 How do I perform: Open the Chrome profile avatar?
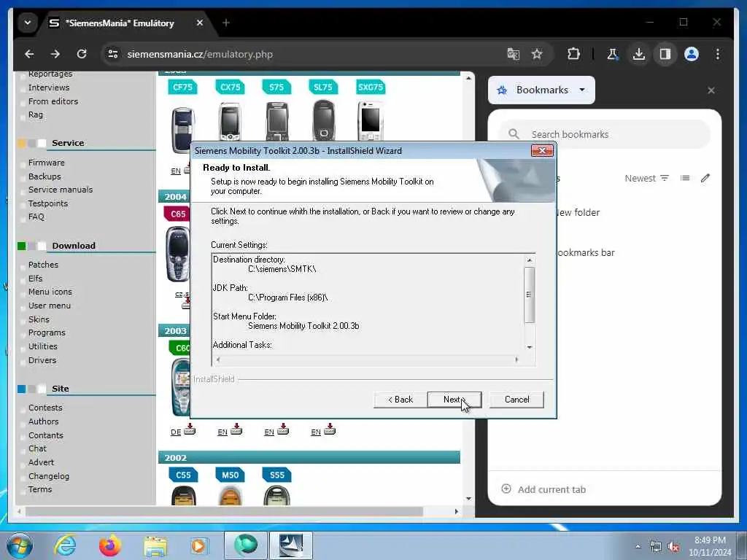pyautogui.click(x=692, y=54)
